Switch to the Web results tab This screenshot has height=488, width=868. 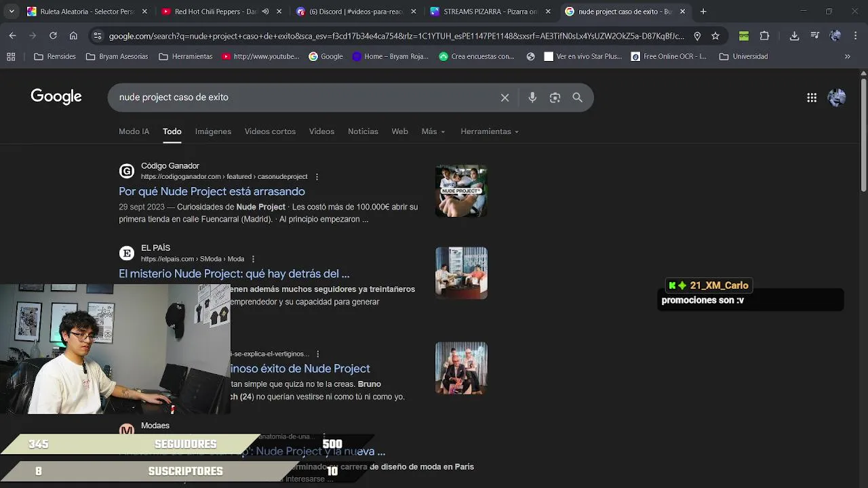tap(399, 131)
